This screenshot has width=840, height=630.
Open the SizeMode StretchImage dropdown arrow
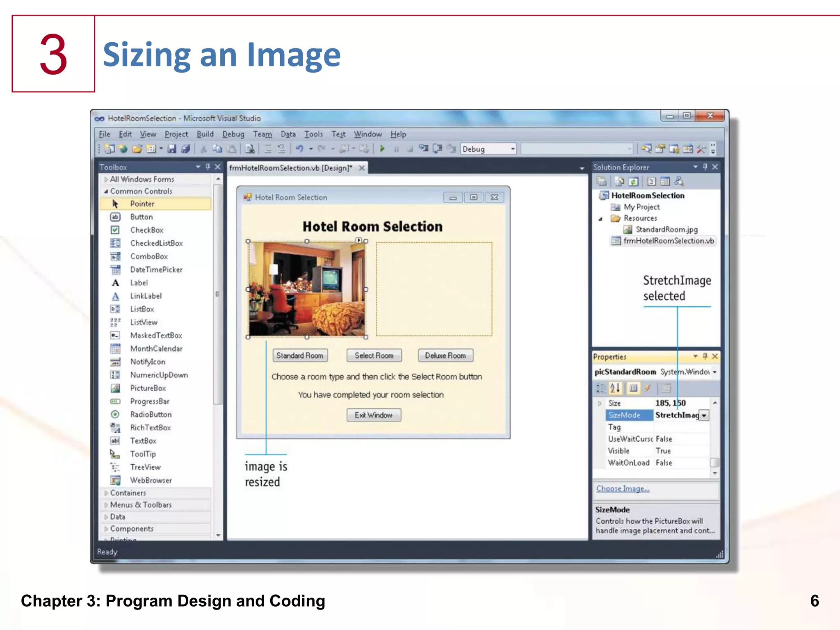(x=704, y=415)
